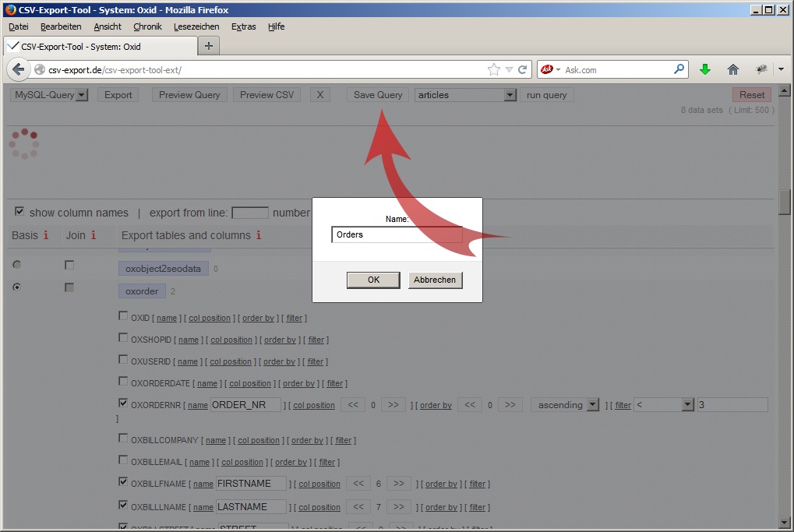
Task: Open the MySQL-Query dropdown
Action: (x=50, y=95)
